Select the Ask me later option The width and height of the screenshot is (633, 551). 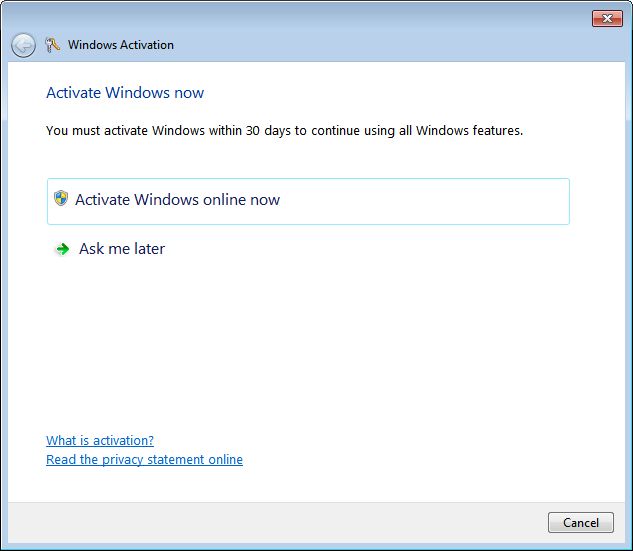[x=121, y=249]
